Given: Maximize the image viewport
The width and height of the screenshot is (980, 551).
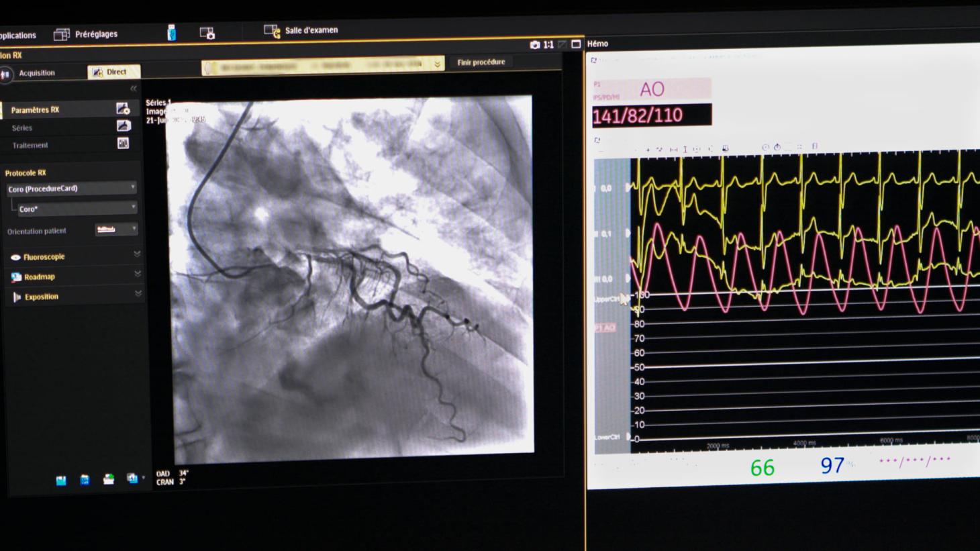Looking at the screenshot, I should (576, 44).
